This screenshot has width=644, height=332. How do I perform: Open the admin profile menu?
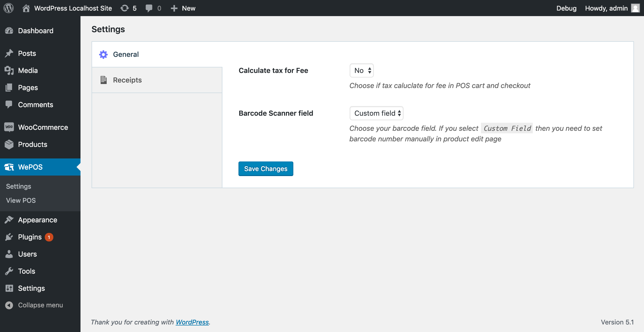pos(614,8)
